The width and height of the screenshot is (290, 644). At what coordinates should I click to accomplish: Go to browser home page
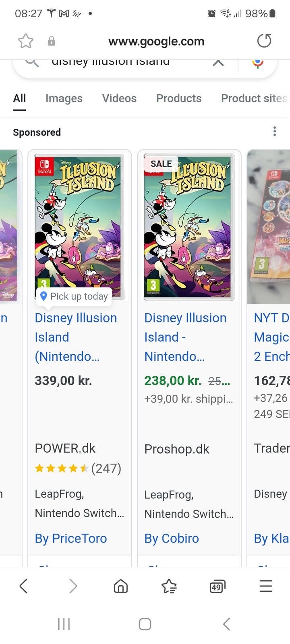pyautogui.click(x=121, y=586)
